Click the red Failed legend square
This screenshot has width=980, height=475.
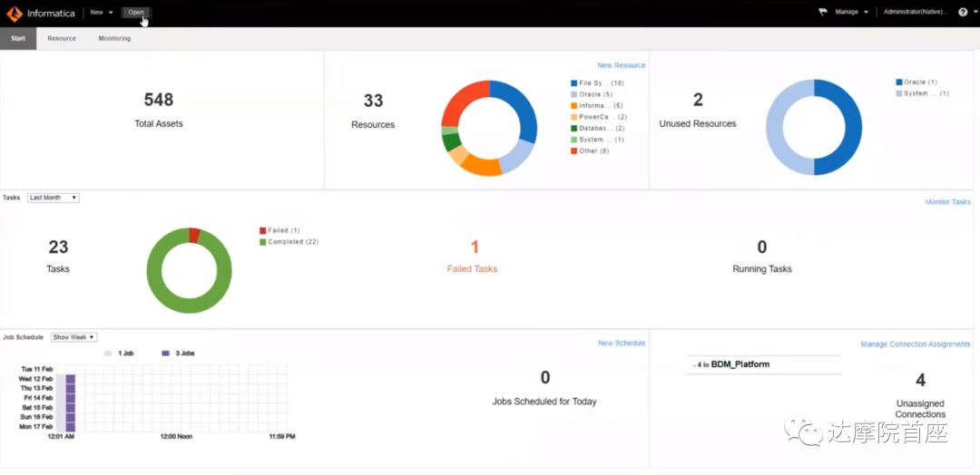point(263,231)
